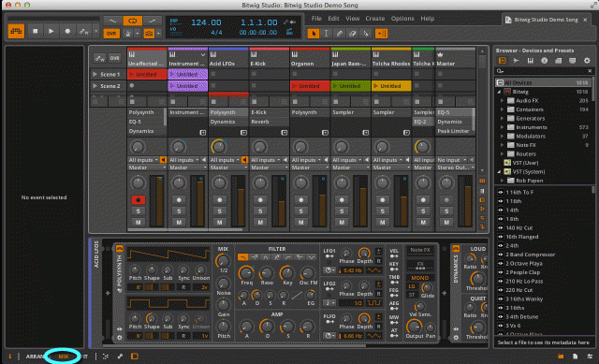Toggle the MONO button in Polysynth

(x=419, y=278)
